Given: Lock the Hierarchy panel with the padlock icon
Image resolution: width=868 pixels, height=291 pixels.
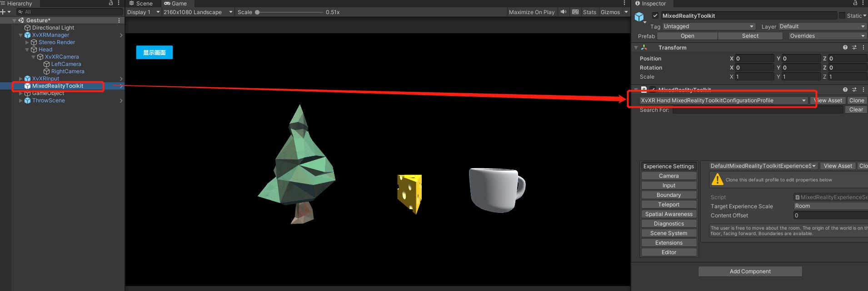Looking at the screenshot, I should [111, 3].
